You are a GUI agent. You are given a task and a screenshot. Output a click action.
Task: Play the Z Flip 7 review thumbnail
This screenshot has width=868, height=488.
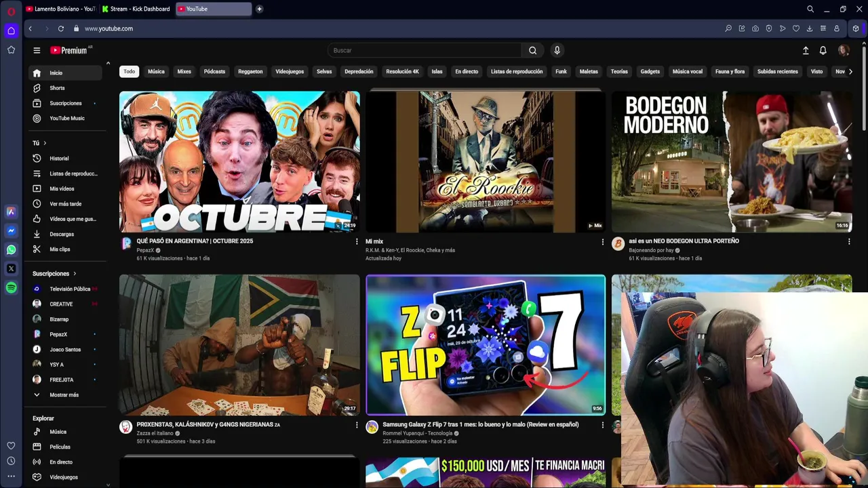486,344
